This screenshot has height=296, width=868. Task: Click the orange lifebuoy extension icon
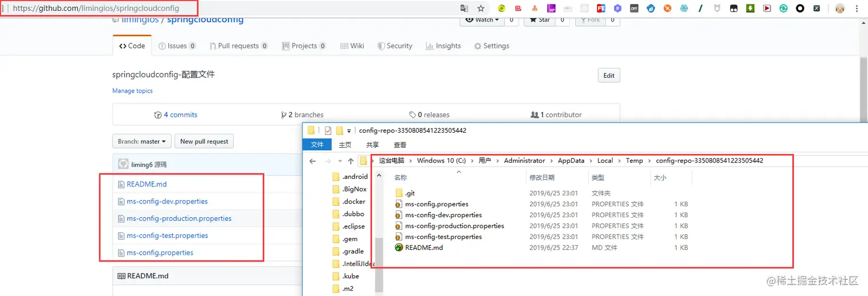click(x=668, y=9)
